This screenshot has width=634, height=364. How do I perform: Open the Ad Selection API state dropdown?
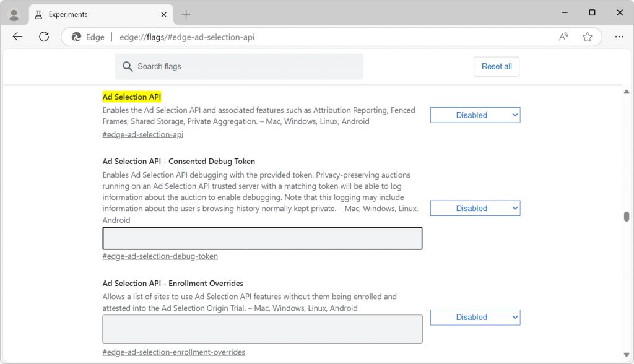[x=475, y=115]
